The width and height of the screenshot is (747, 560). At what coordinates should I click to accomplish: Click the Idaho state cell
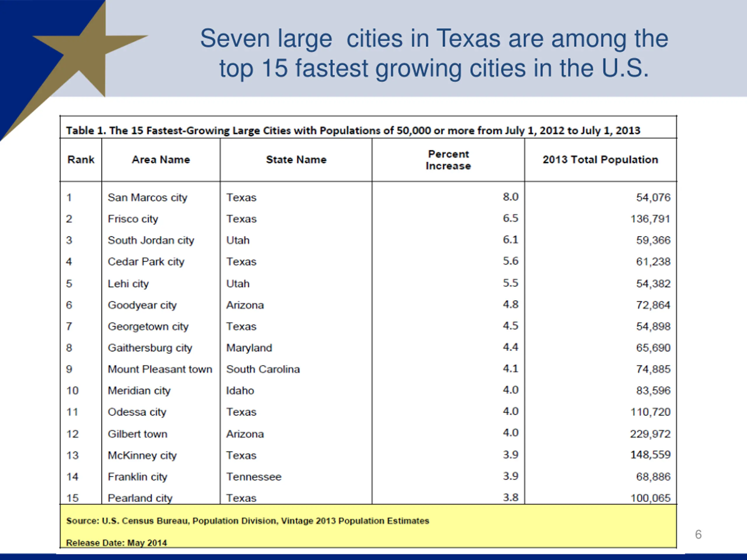(240, 391)
